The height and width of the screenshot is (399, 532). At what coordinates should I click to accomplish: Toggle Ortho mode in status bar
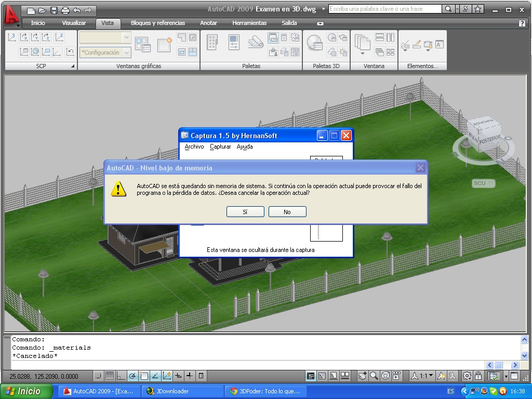click(x=121, y=376)
